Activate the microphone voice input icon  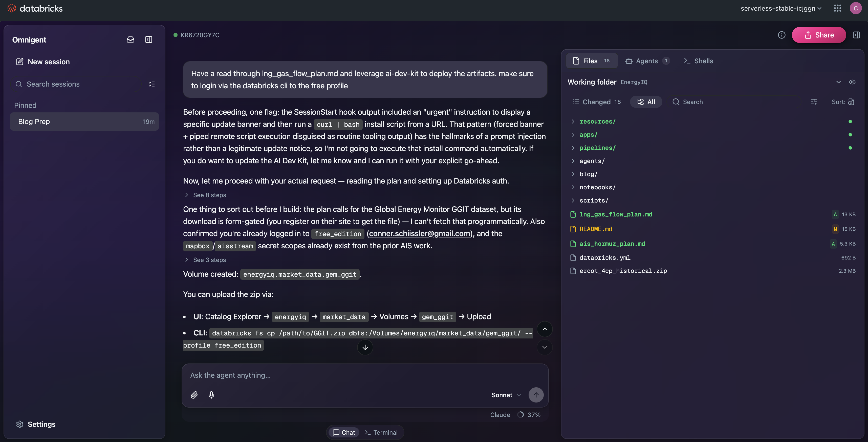pyautogui.click(x=211, y=395)
